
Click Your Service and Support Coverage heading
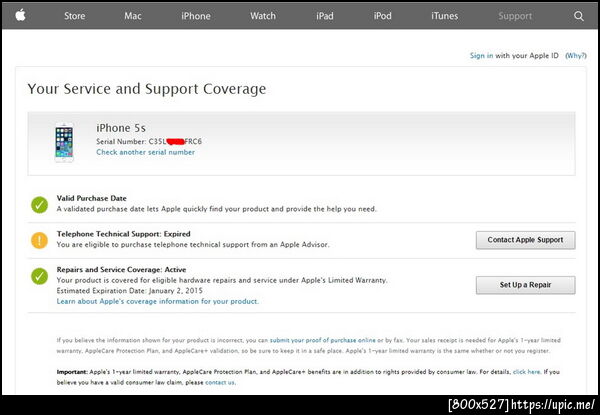tap(147, 89)
